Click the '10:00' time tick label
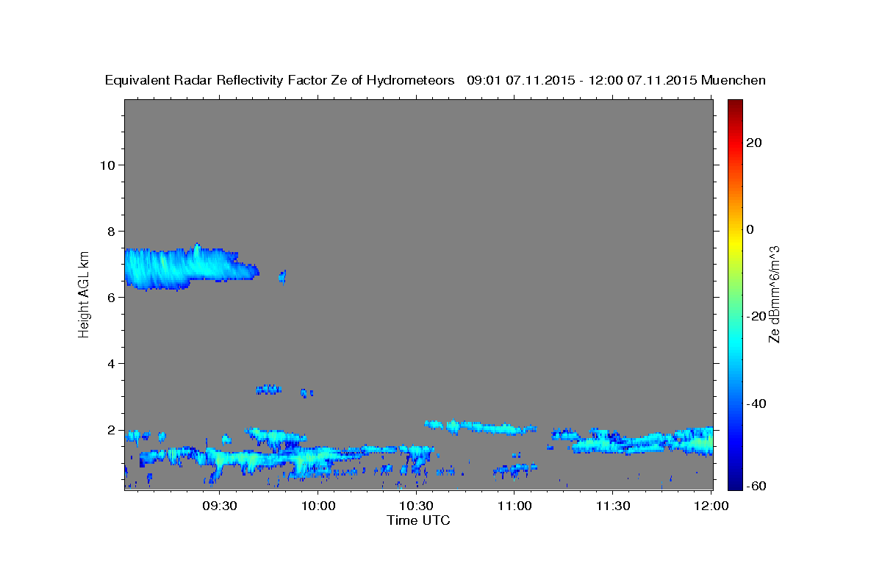The image size is (882, 588). click(318, 506)
